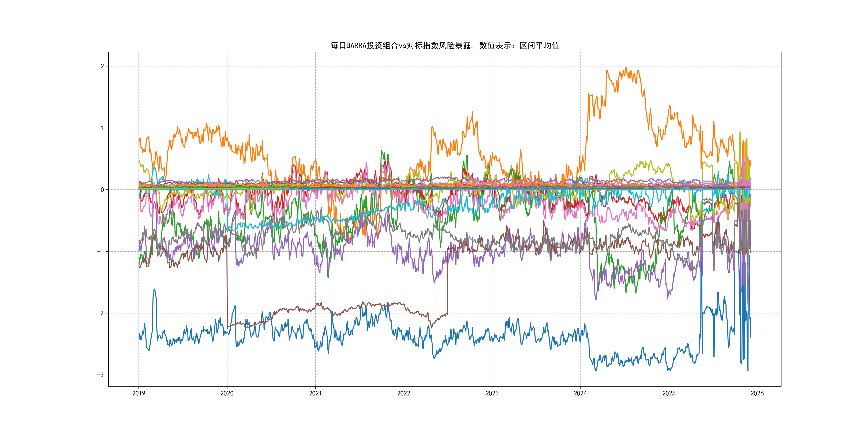
Task: Click the y-axis tick label 0
Action: [x=102, y=190]
